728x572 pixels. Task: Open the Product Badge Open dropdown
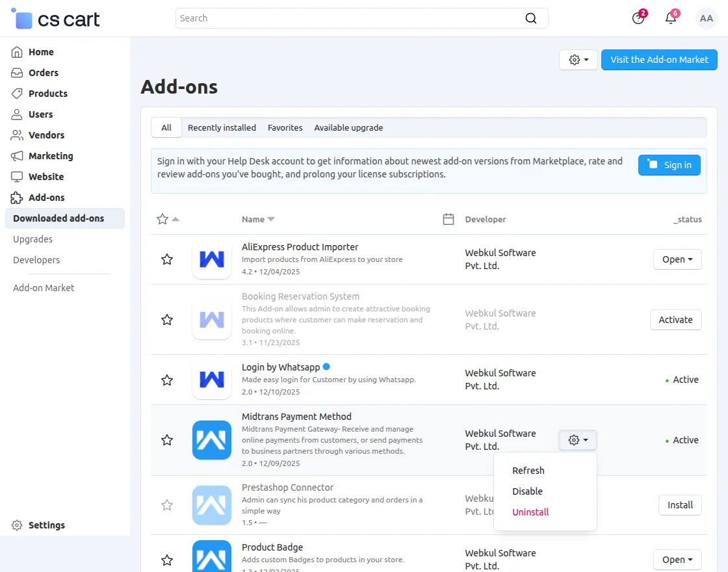(x=677, y=560)
